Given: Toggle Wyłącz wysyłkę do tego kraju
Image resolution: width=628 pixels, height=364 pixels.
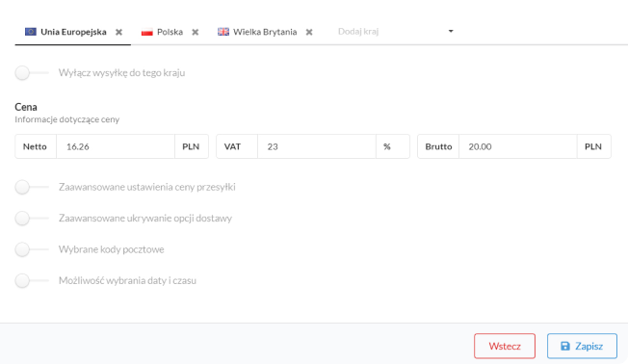Looking at the screenshot, I should pyautogui.click(x=31, y=73).
